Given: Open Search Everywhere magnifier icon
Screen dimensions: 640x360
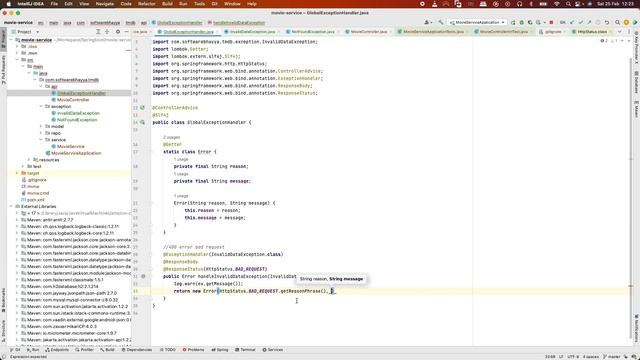Looking at the screenshot, I should pos(617,22).
